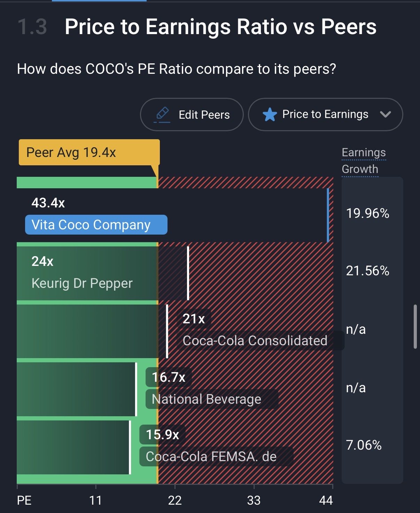Click the 43.4x PE value
The height and width of the screenshot is (513, 420).
point(48,203)
